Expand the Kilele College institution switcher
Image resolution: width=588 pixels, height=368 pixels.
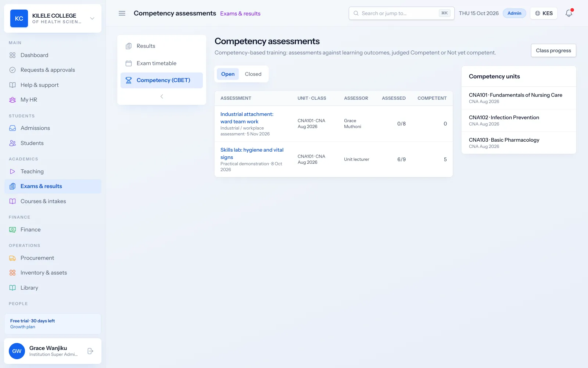click(92, 18)
